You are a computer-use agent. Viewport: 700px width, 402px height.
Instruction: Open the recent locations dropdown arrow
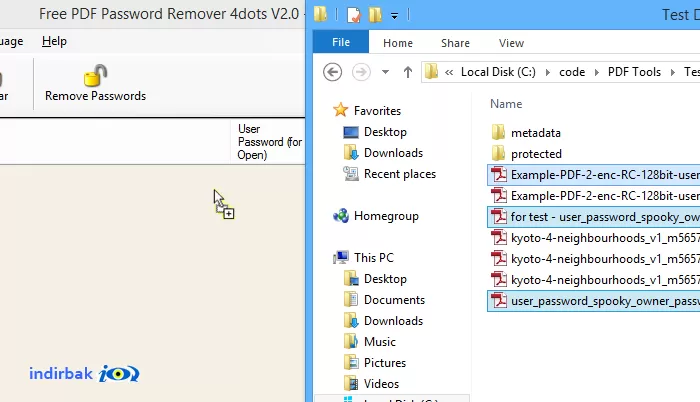point(385,72)
